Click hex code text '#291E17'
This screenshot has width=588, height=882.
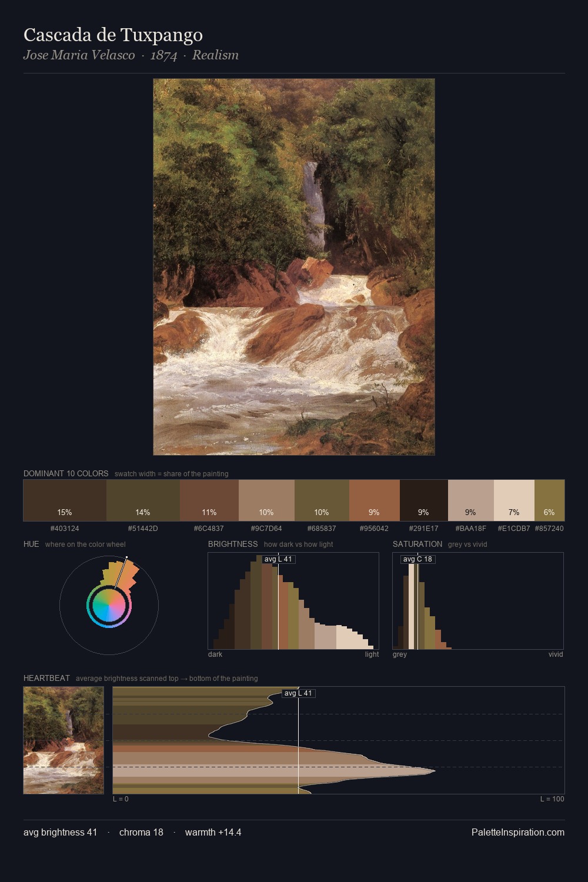pyautogui.click(x=423, y=529)
